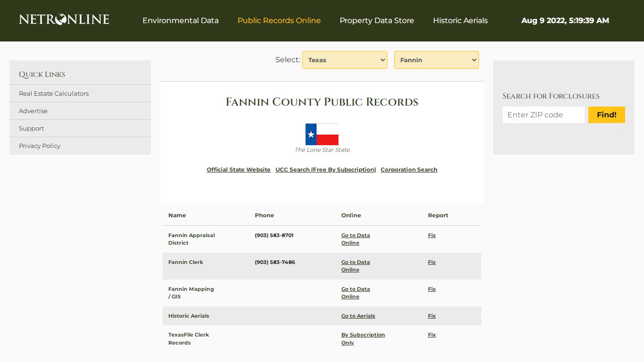Click Fix for Historic Aerials row

[x=432, y=316]
